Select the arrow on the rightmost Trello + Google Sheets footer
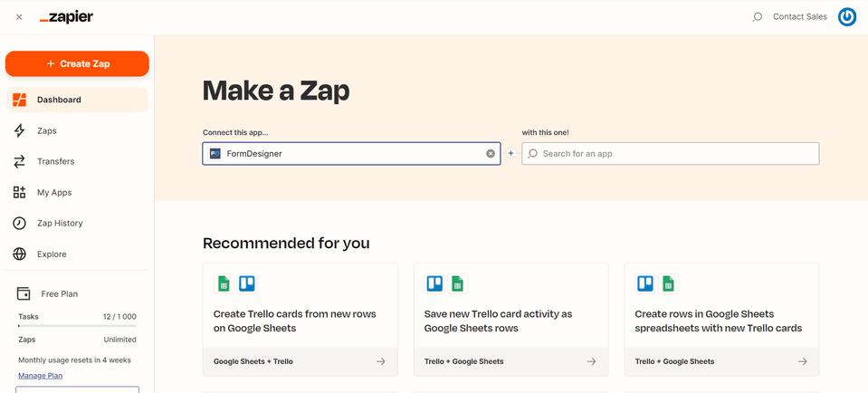The height and width of the screenshot is (393, 868). point(803,361)
